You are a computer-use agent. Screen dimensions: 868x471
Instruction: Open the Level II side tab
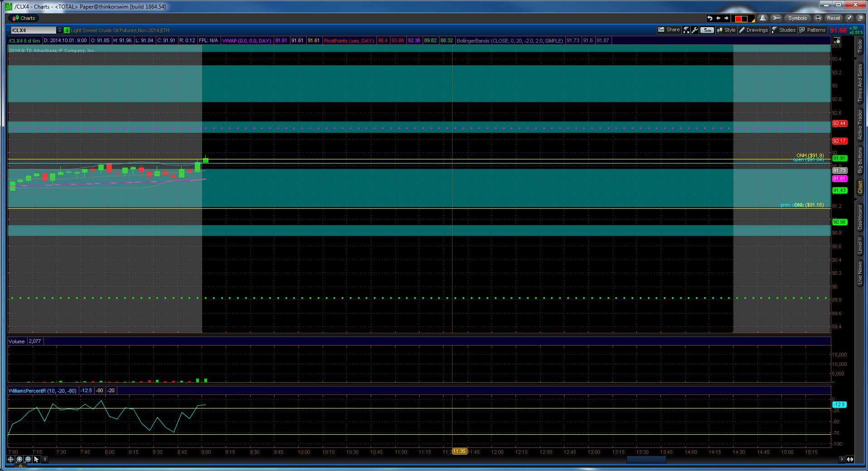click(859, 245)
